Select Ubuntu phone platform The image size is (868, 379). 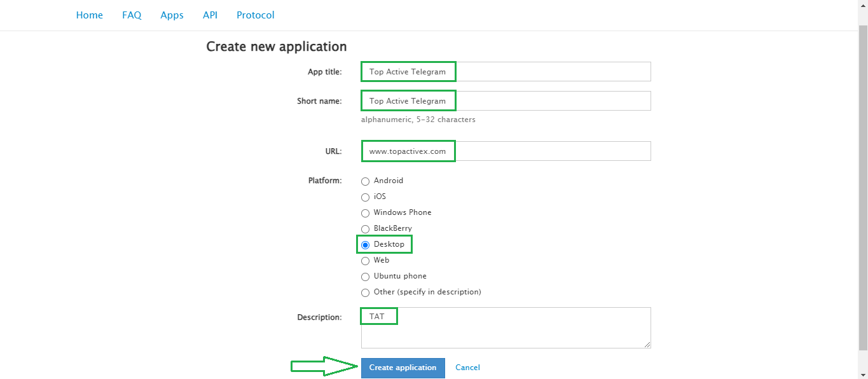[x=365, y=277]
